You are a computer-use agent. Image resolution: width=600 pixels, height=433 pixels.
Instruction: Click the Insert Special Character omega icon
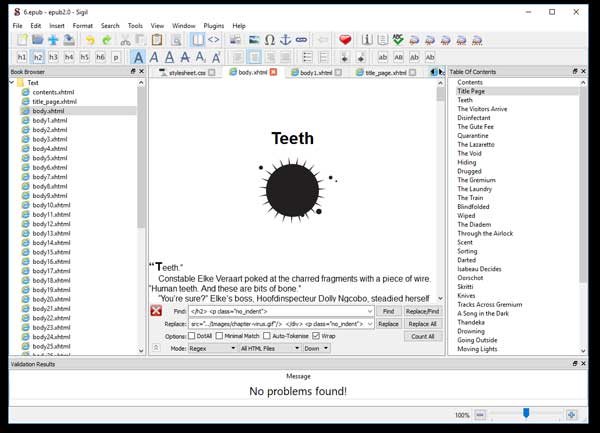(268, 40)
